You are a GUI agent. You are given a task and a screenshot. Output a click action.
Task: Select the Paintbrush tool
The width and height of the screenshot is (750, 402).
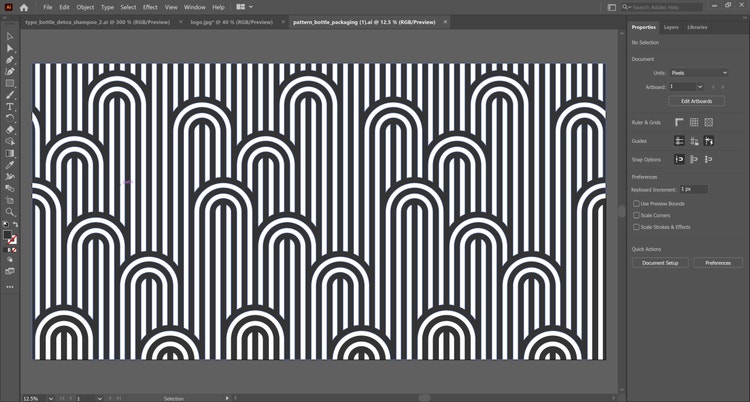10,95
